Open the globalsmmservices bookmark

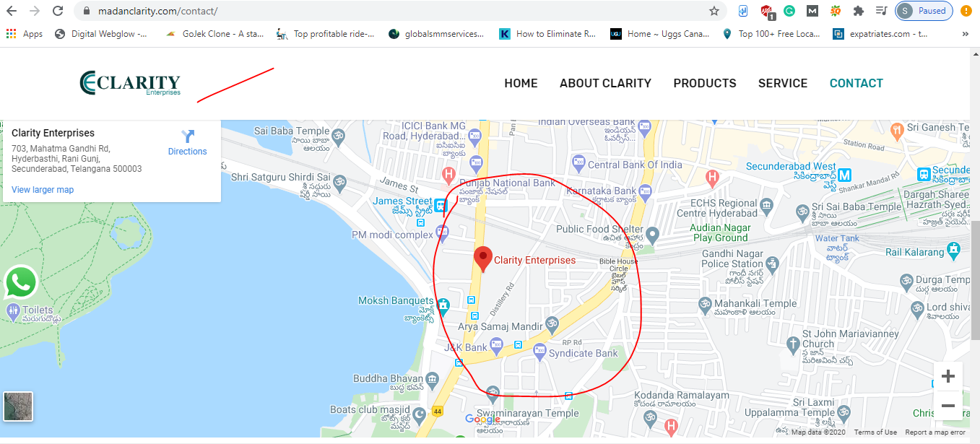[438, 34]
